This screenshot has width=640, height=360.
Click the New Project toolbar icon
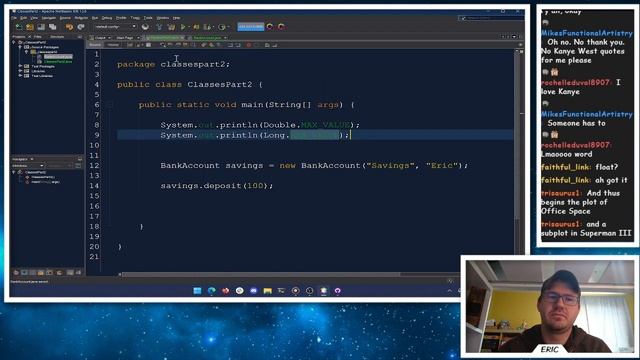30,27
